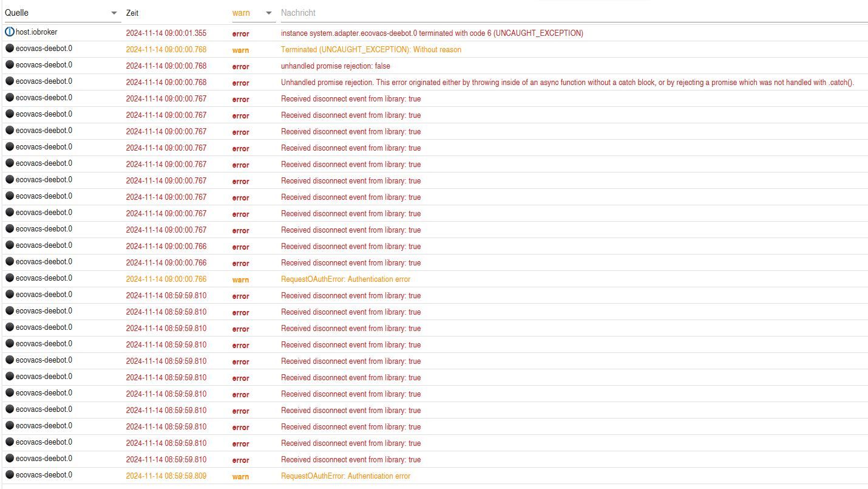Click the host.iobroker power icon
The height and width of the screenshot is (489, 868).
pyautogui.click(x=10, y=32)
